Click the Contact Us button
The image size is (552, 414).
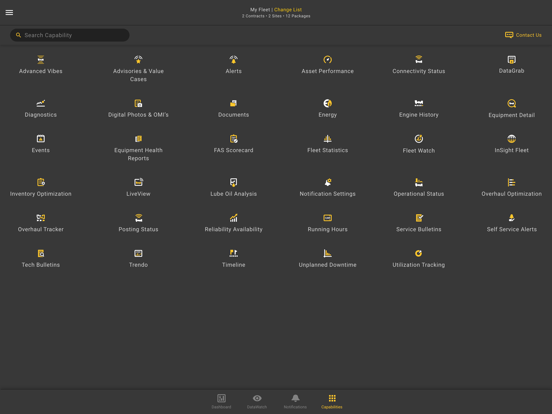tap(523, 35)
